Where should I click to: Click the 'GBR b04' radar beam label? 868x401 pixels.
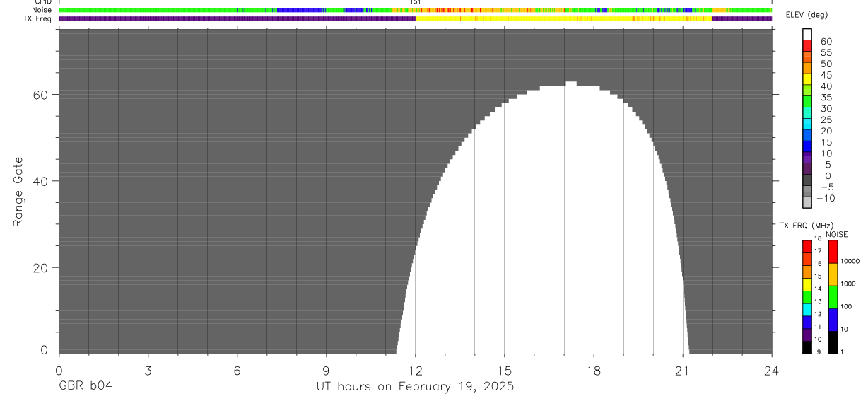(86, 387)
